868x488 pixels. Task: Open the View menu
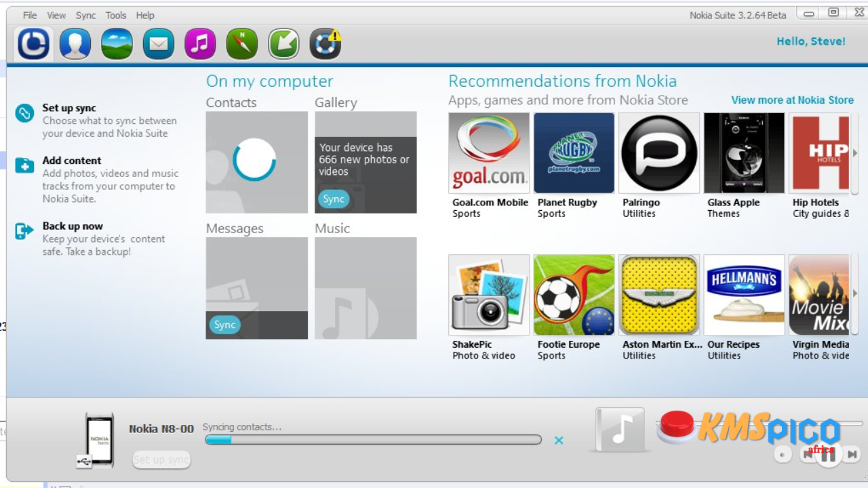coord(56,15)
